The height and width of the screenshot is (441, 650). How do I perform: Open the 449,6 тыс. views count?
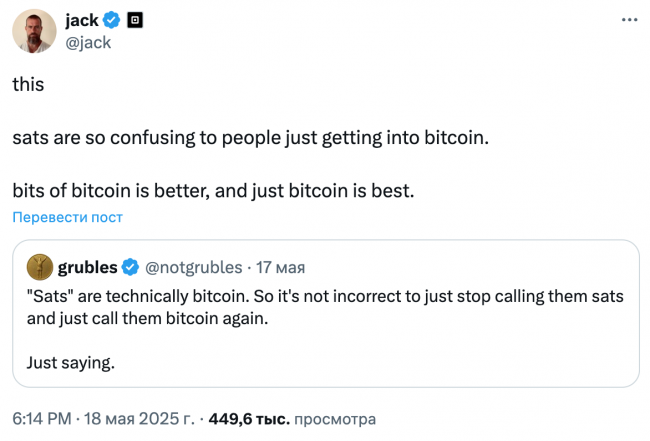point(249,419)
